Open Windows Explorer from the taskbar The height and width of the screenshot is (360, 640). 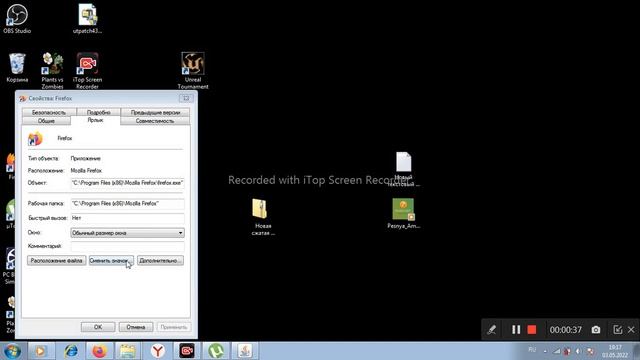tap(127, 351)
